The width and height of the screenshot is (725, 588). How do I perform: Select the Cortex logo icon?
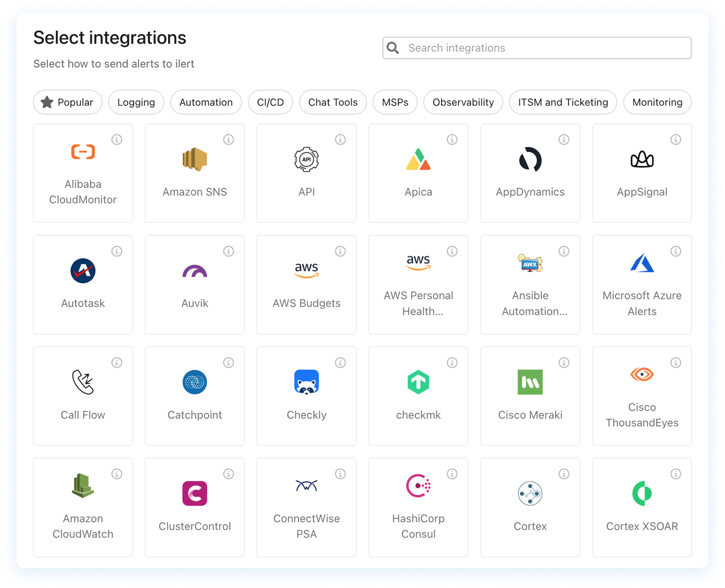pyautogui.click(x=530, y=493)
